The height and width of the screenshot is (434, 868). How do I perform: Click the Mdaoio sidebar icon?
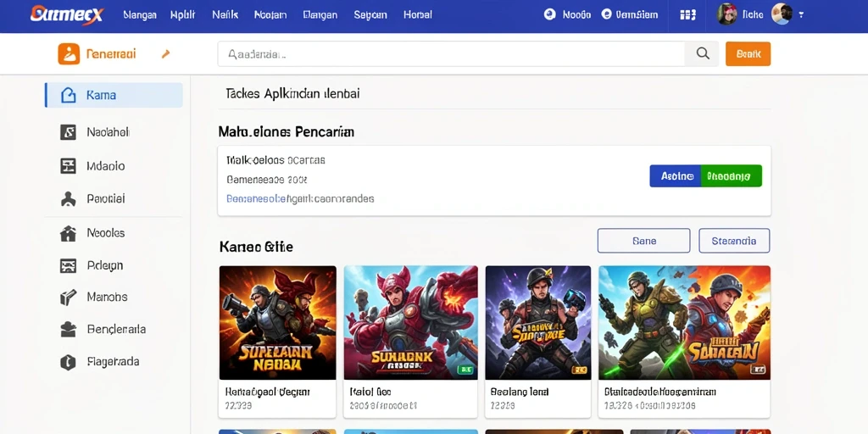pyautogui.click(x=68, y=166)
